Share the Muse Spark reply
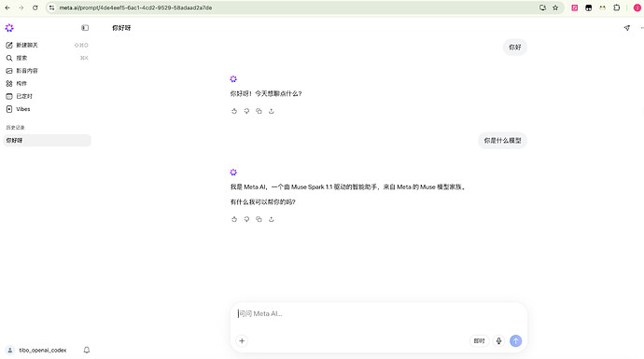Viewport: 644px width, 359px height. point(271,219)
